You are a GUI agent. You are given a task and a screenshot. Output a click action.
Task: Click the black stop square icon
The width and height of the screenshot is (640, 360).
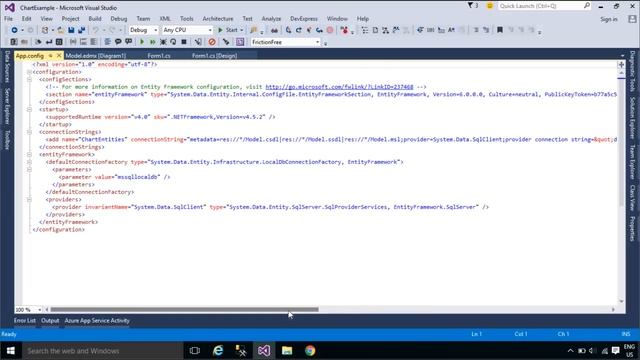184,42
